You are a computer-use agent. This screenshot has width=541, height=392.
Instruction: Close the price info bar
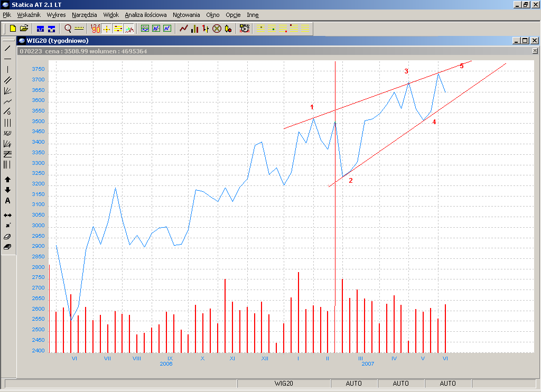pyautogui.click(x=535, y=51)
